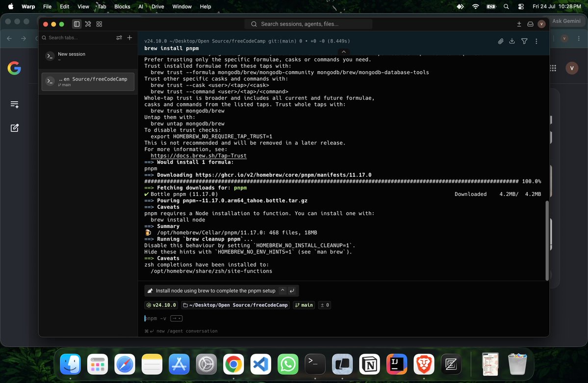Focus the Search tabs field in sidebar
Image resolution: width=588 pixels, height=383 pixels.
pos(77,37)
